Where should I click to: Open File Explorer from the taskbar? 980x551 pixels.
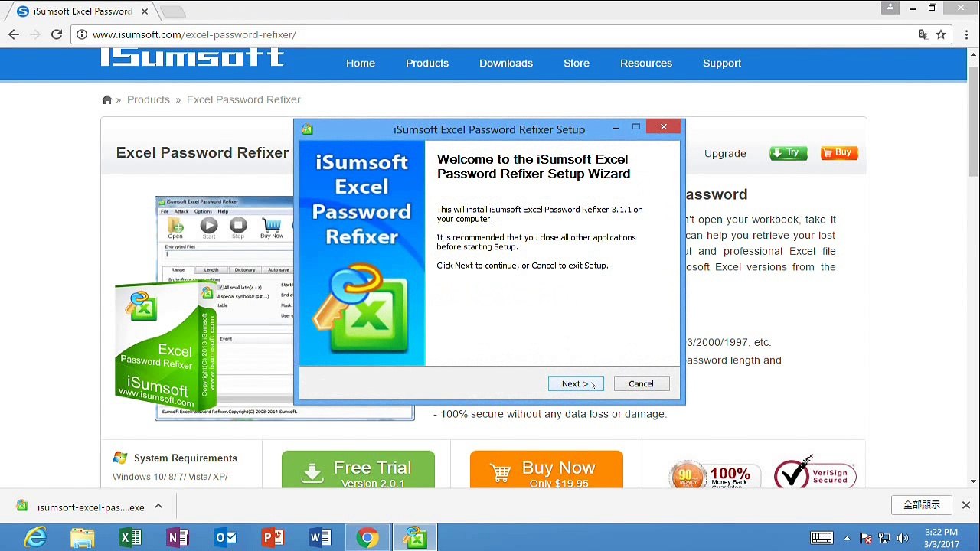point(83,538)
